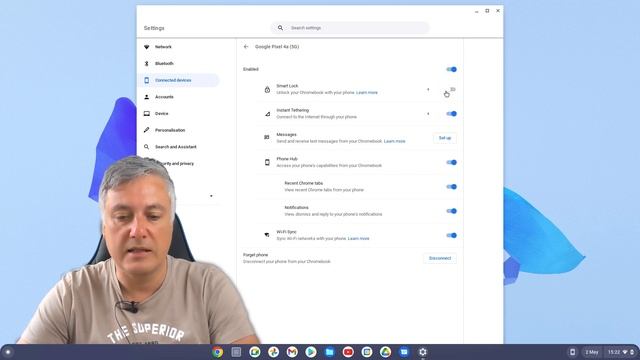Click the Bluetooth icon in the sidebar
The width and height of the screenshot is (640, 360).
click(147, 64)
